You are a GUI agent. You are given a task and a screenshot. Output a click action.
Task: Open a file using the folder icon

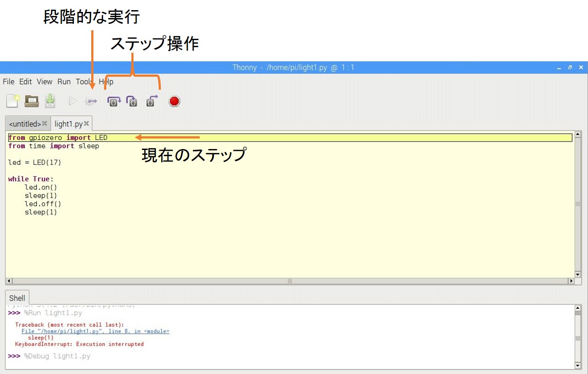pyautogui.click(x=31, y=101)
